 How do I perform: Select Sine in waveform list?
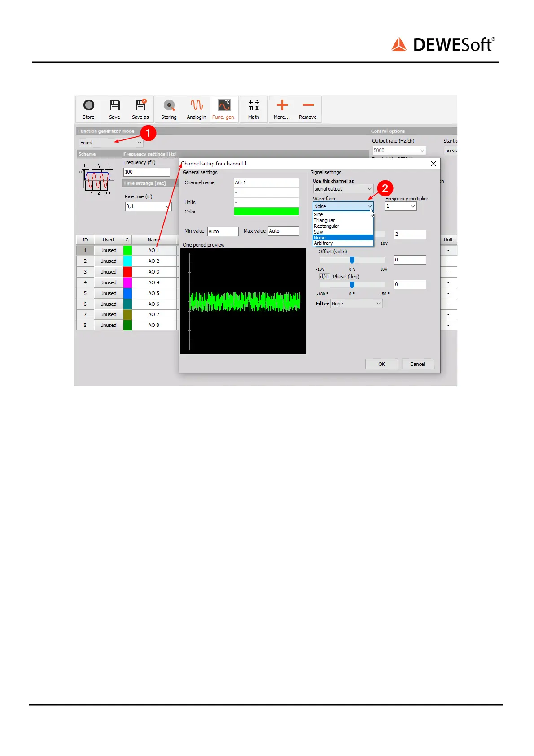(343, 214)
